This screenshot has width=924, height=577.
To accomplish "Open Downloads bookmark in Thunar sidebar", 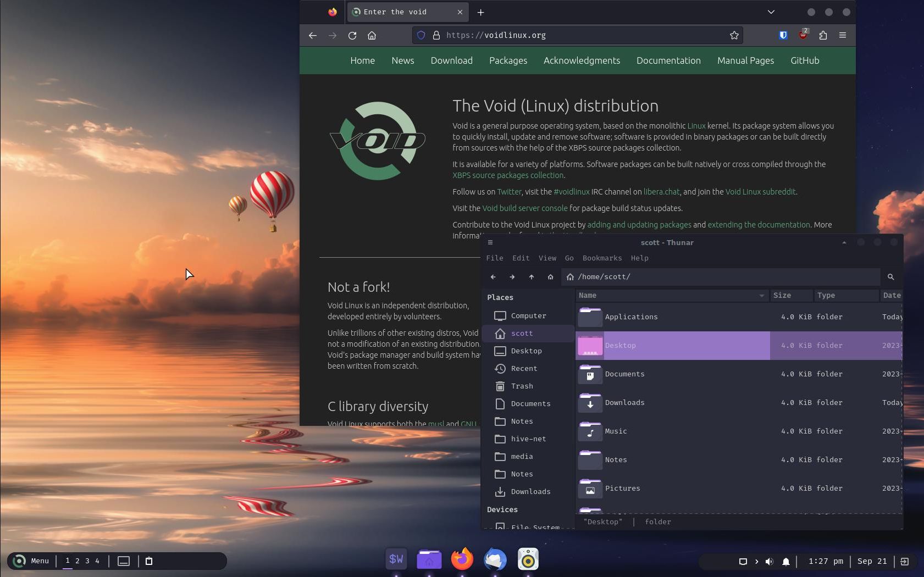I will pyautogui.click(x=528, y=492).
